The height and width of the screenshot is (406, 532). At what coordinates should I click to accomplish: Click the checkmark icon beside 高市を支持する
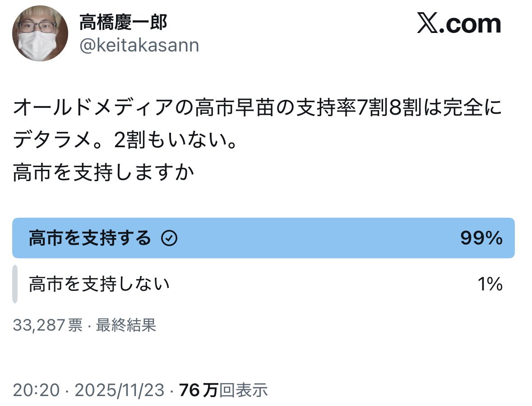click(169, 238)
